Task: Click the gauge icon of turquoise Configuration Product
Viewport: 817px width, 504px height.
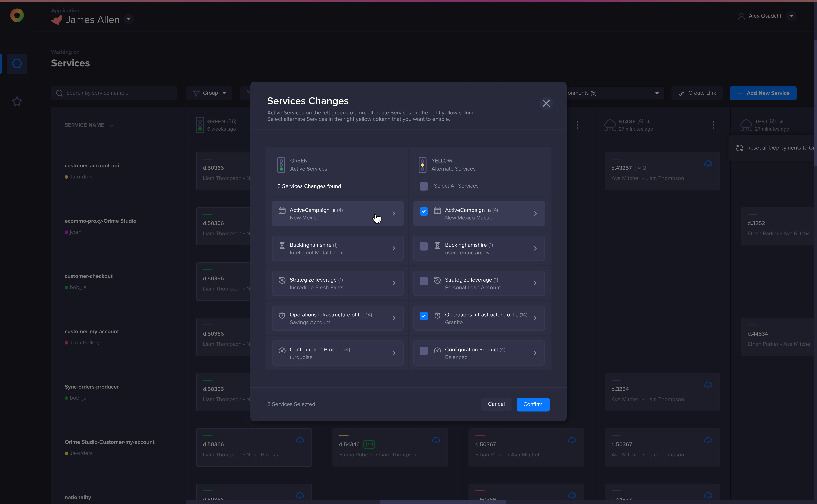Action: pyautogui.click(x=282, y=350)
